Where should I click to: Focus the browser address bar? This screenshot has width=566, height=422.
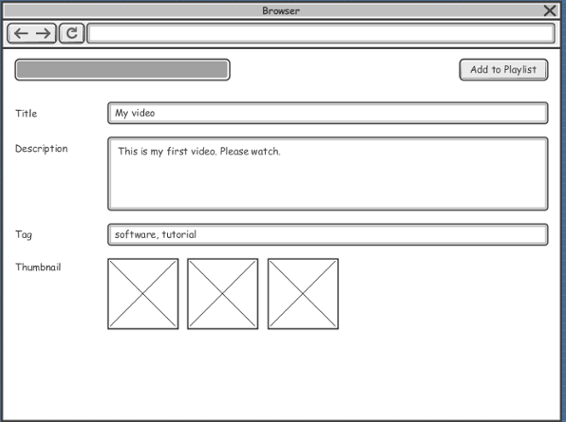[321, 34]
